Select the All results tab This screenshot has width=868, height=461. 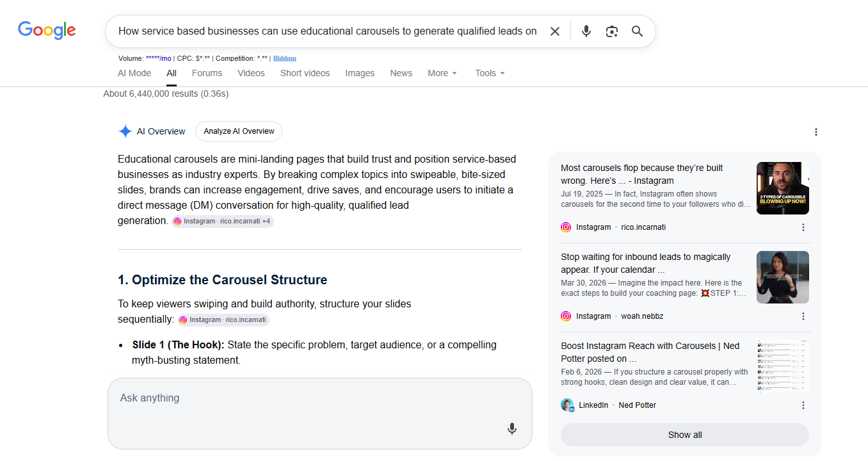click(x=172, y=73)
